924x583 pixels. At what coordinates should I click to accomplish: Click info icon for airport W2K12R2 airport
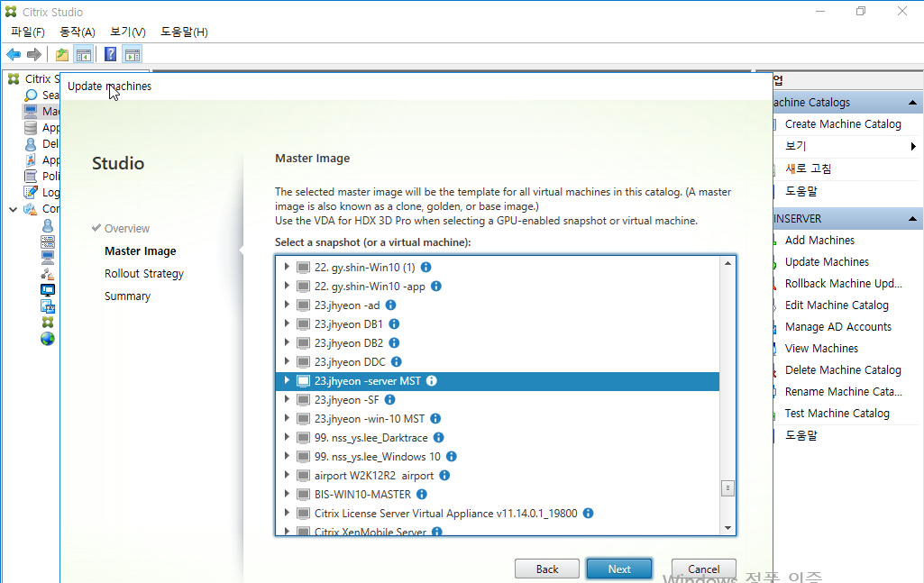point(444,475)
